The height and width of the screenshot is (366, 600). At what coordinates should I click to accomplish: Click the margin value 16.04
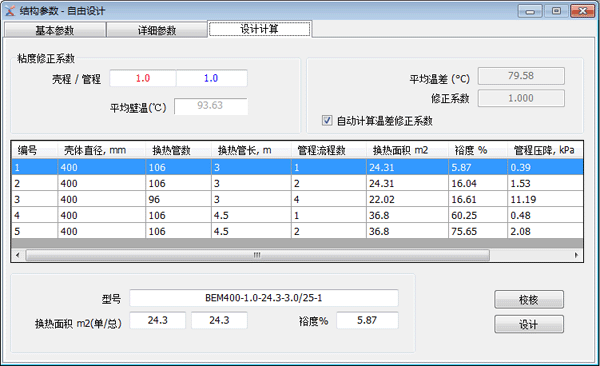pos(478,183)
